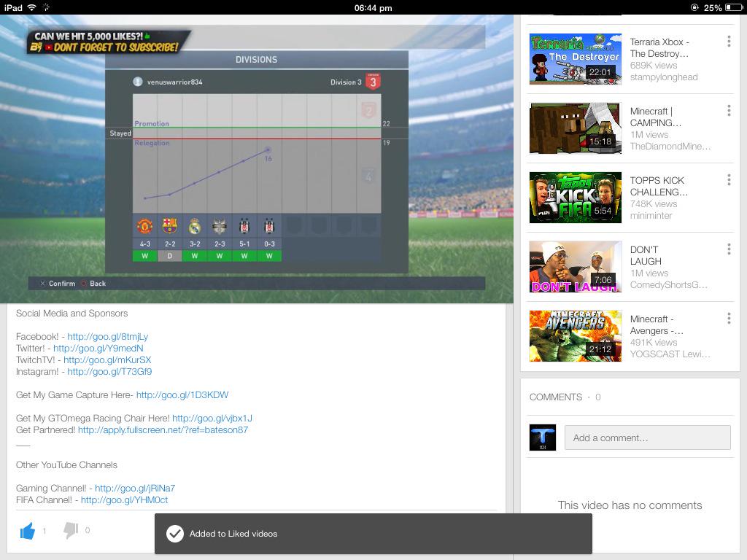Viewport: 747px width, 560px height.
Task: Open the apply.fullscreen.net partner link
Action: coord(163,430)
